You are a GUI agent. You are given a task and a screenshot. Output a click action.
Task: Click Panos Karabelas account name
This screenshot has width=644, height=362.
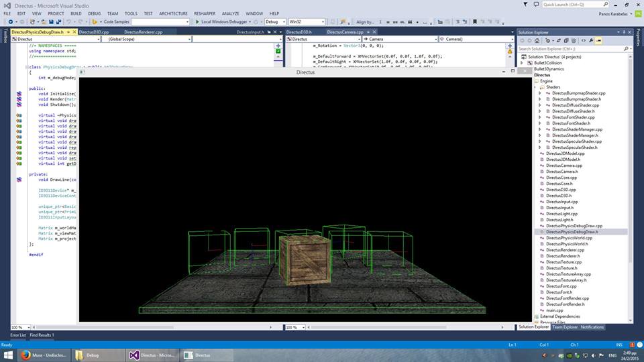click(614, 14)
